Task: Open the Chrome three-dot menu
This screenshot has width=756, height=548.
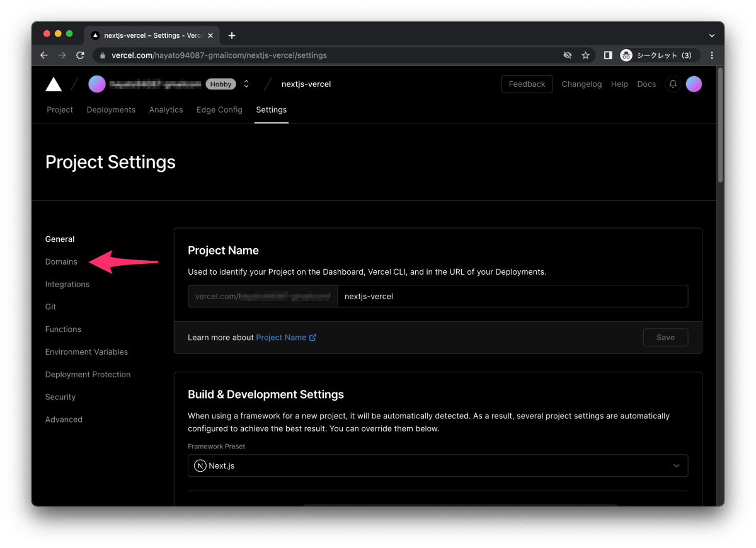Action: [712, 55]
